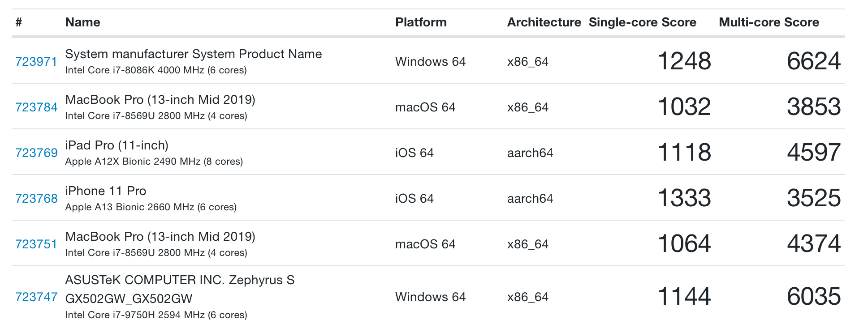Image resolution: width=868 pixels, height=328 pixels.
Task: Click the Intel Core i7-9750H processor text
Action: pos(155,315)
